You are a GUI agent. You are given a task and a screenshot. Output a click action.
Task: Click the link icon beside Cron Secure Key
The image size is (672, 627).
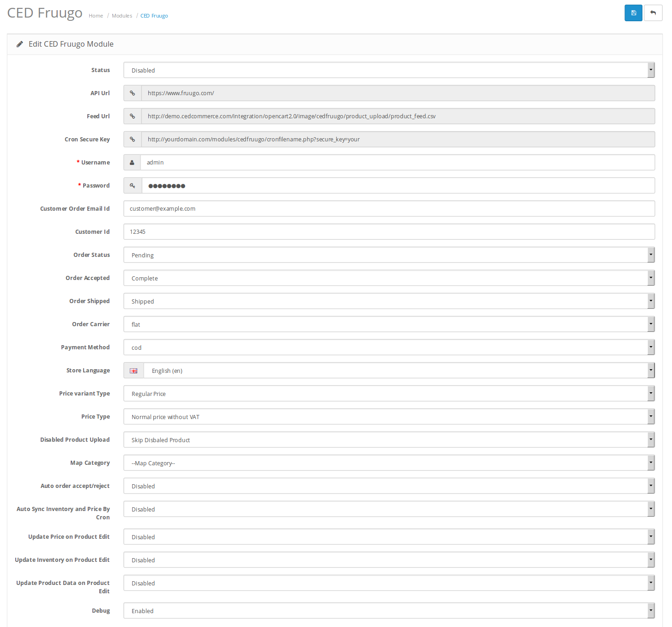pos(133,139)
